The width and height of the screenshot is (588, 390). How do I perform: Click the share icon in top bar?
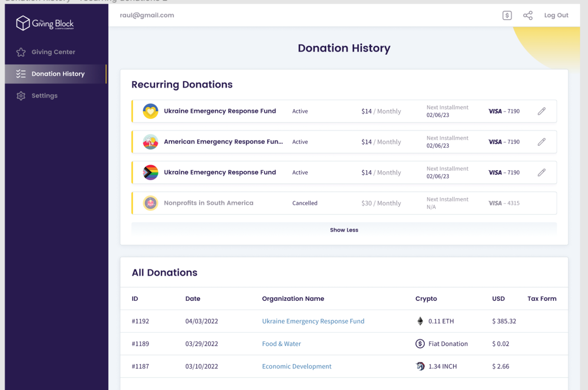(x=528, y=16)
